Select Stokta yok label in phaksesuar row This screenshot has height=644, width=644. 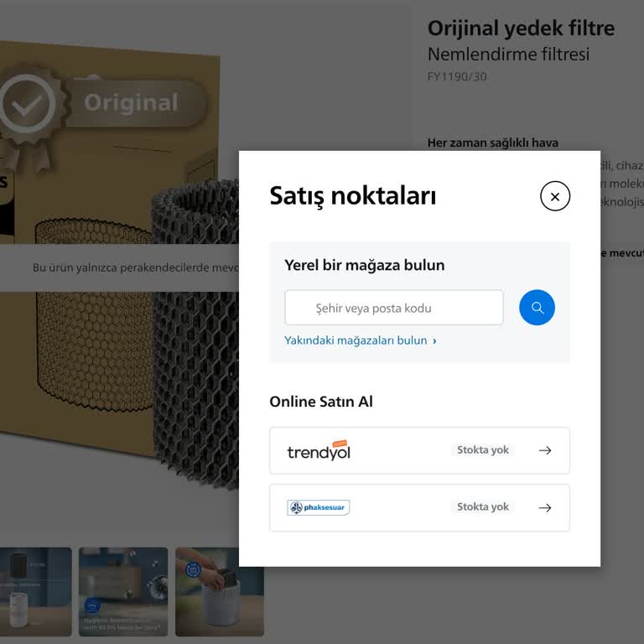coord(483,506)
